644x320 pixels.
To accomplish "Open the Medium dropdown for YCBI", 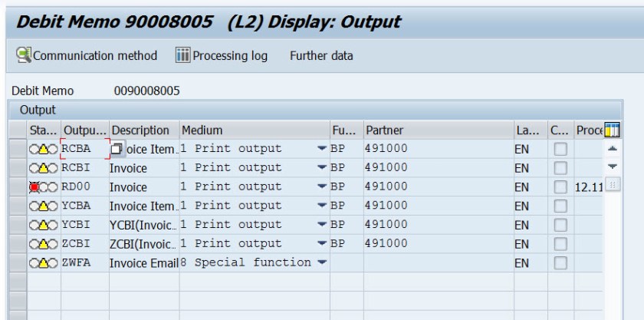I will [322, 224].
